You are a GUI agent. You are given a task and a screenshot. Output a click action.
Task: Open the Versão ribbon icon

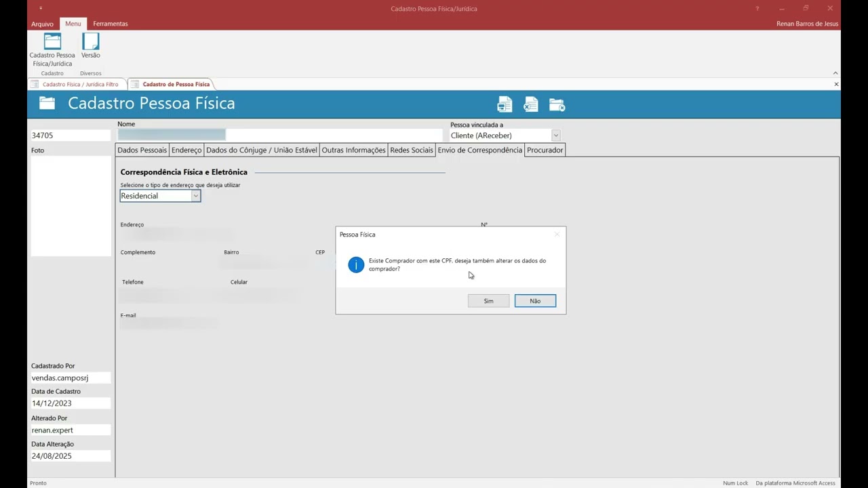pyautogui.click(x=90, y=46)
